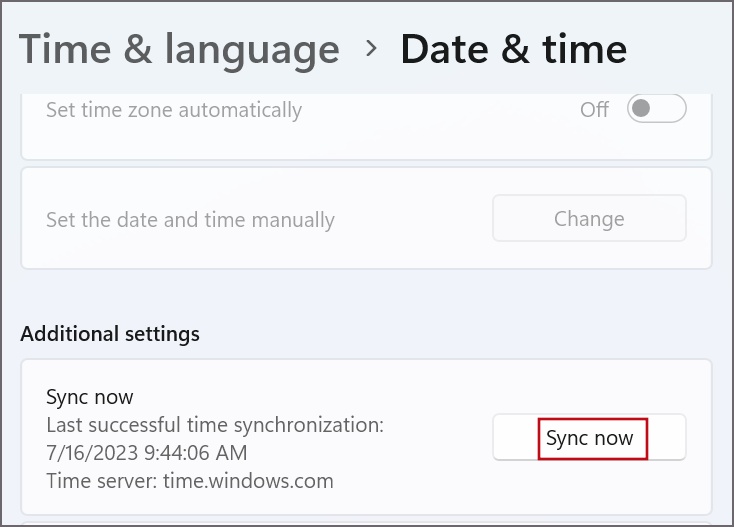Screen dimensions: 734x527
Task: Click the 7/16/2023 9:44:06 AM timestamp
Action: coord(147,453)
